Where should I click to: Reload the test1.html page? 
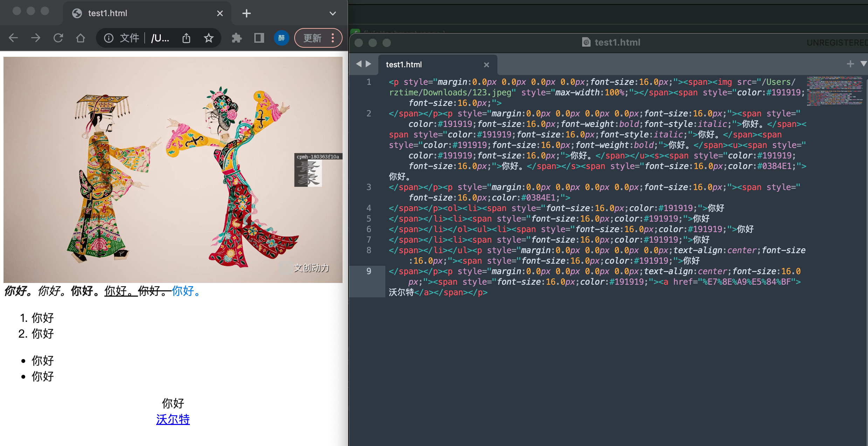[x=58, y=38]
